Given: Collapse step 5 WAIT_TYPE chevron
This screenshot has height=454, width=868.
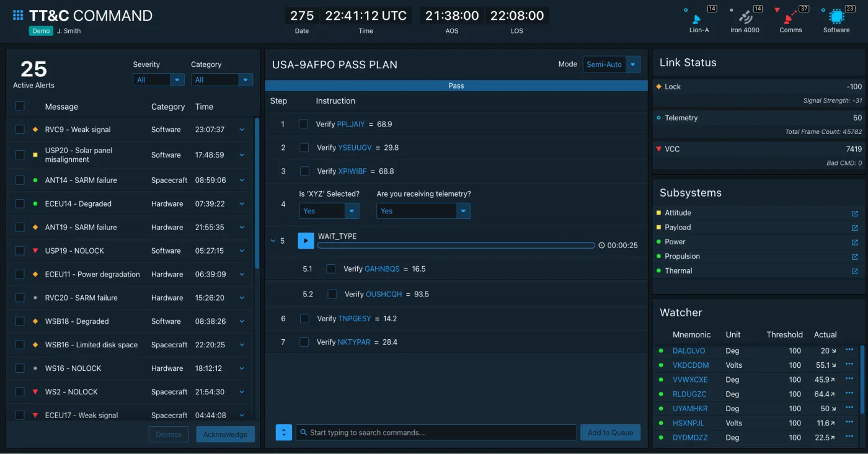Looking at the screenshot, I should point(273,241).
